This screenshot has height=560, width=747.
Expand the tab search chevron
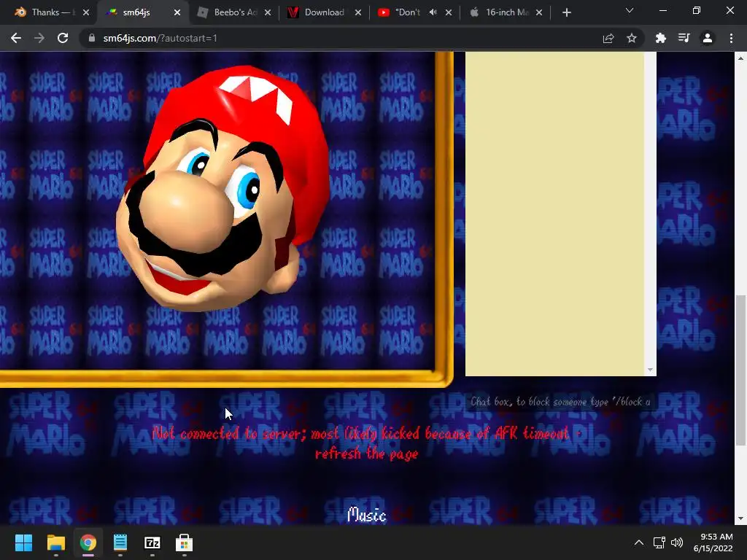pos(630,11)
